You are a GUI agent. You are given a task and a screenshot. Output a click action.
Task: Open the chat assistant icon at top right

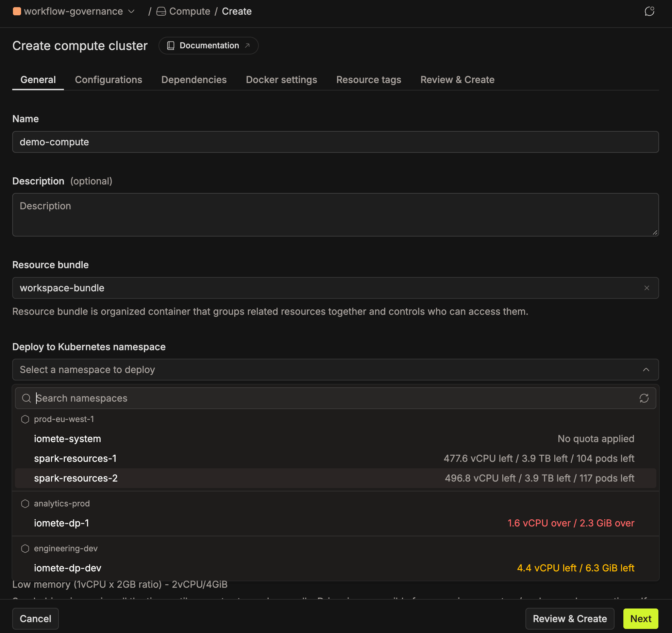coord(649,12)
